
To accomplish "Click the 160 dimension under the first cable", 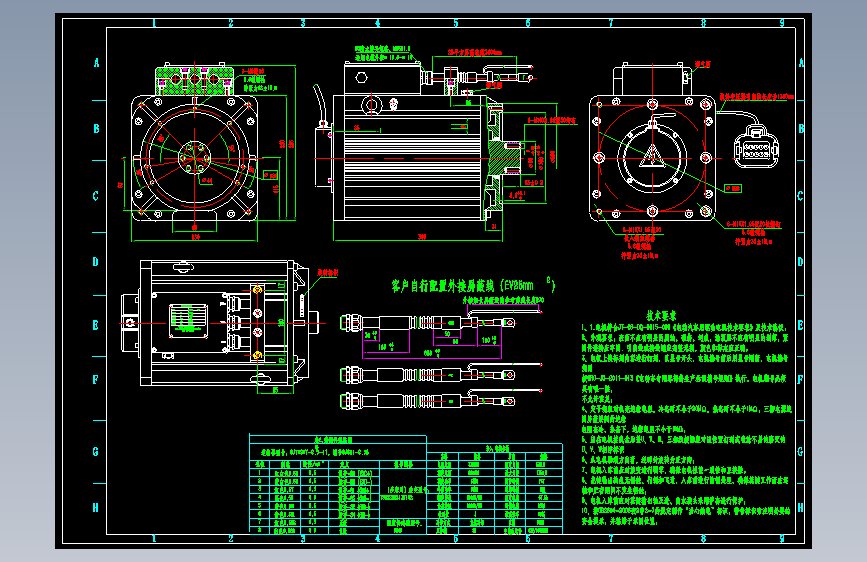I will (x=386, y=347).
